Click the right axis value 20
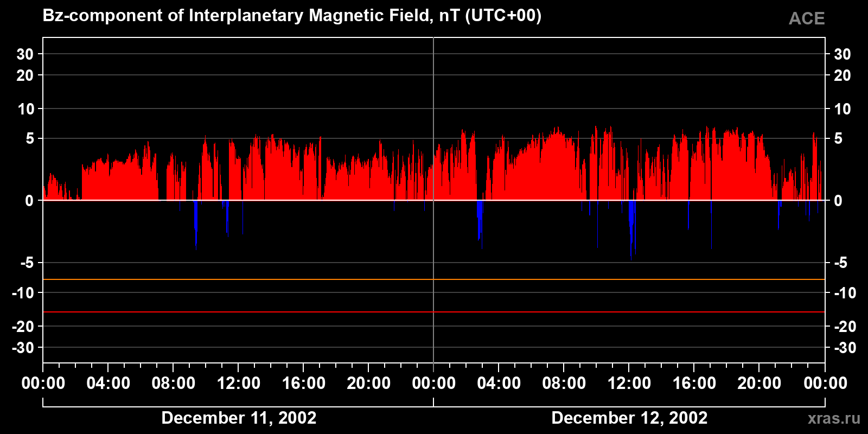 [842, 75]
